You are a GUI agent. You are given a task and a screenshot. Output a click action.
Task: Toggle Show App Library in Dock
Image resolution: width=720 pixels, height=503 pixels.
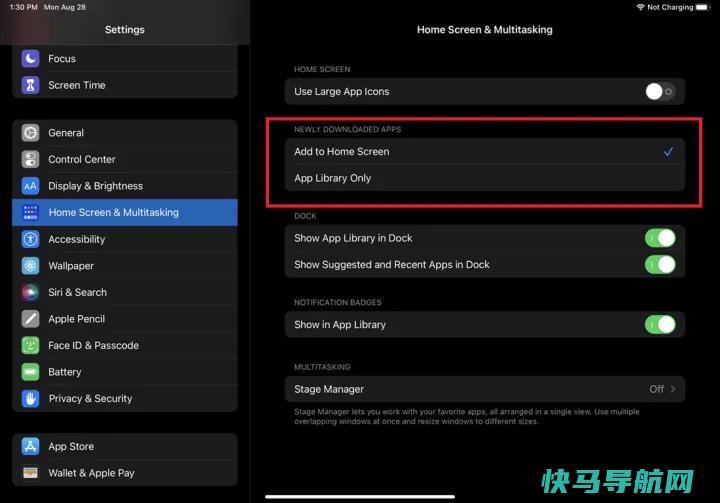pyautogui.click(x=660, y=238)
